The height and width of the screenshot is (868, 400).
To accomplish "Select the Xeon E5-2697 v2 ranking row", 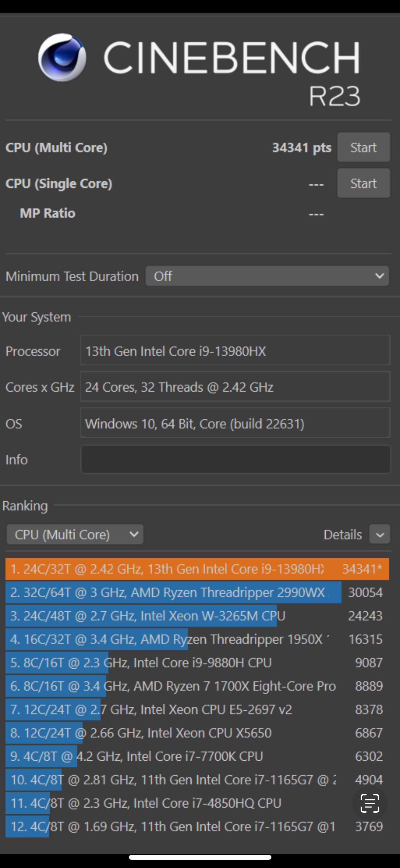I will tap(197, 709).
